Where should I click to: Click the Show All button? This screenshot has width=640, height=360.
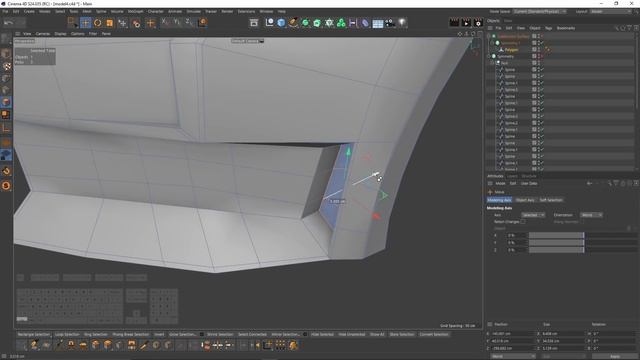[x=377, y=334]
